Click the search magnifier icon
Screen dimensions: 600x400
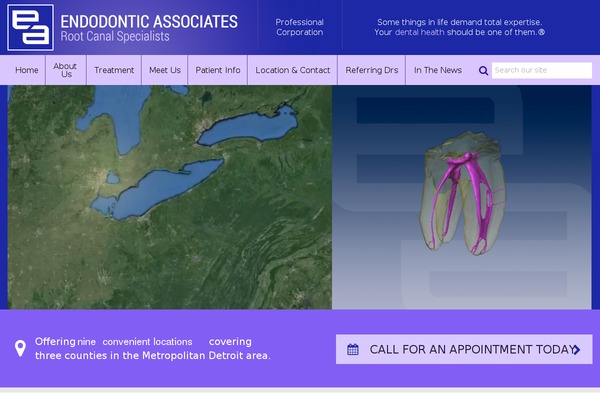point(483,70)
